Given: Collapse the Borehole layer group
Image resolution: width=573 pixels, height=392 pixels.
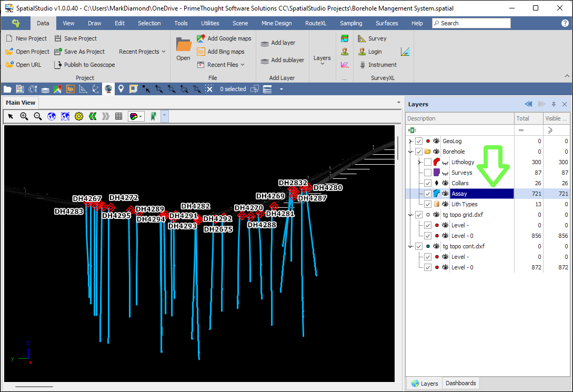Looking at the screenshot, I should point(410,152).
